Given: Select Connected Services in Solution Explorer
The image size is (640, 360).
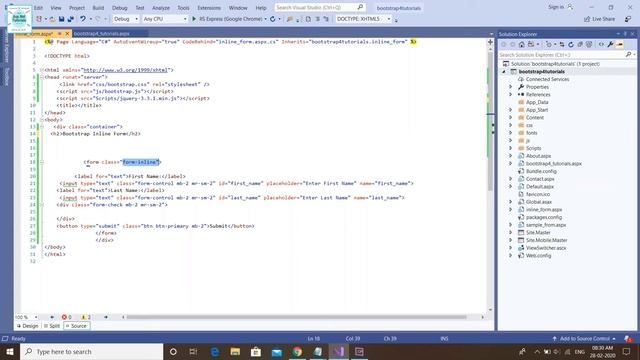Looking at the screenshot, I should [x=547, y=79].
